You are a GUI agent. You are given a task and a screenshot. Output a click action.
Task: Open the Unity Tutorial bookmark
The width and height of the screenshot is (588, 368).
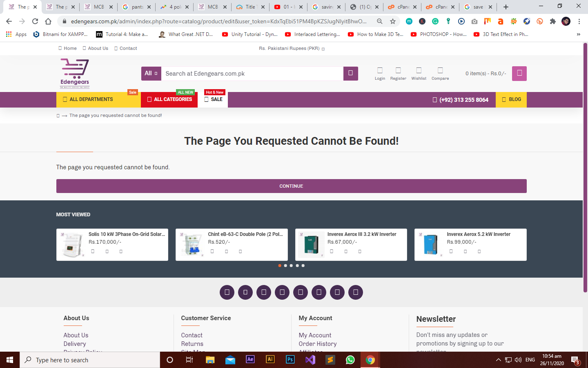[250, 34]
